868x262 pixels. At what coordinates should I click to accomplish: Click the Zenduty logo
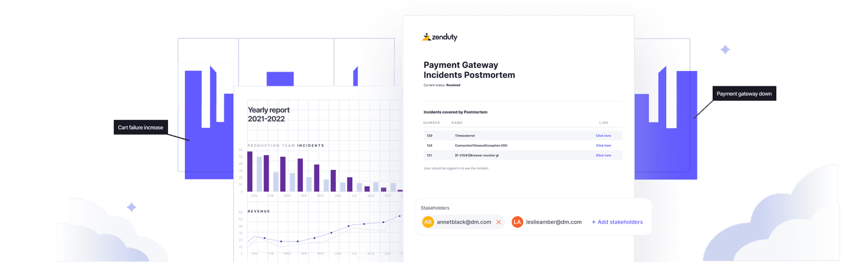point(440,37)
